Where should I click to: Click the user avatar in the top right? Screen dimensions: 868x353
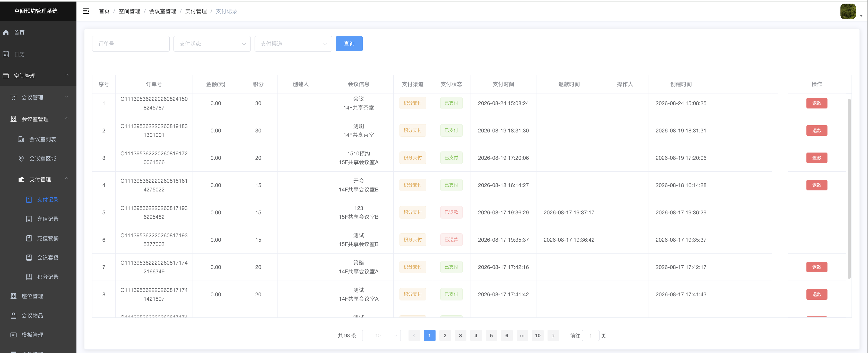click(848, 11)
